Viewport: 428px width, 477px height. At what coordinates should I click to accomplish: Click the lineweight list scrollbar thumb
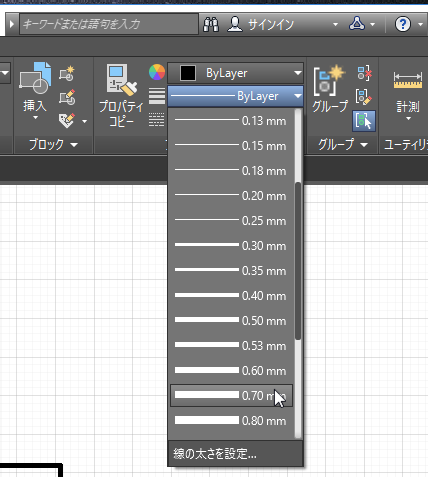[x=298, y=261]
